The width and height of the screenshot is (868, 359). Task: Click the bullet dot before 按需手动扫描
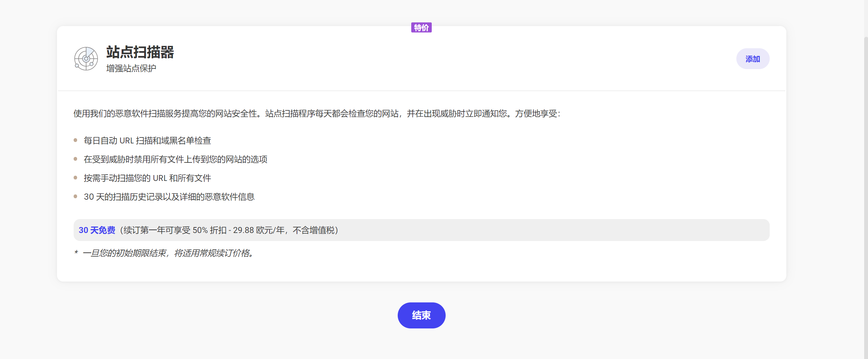75,178
